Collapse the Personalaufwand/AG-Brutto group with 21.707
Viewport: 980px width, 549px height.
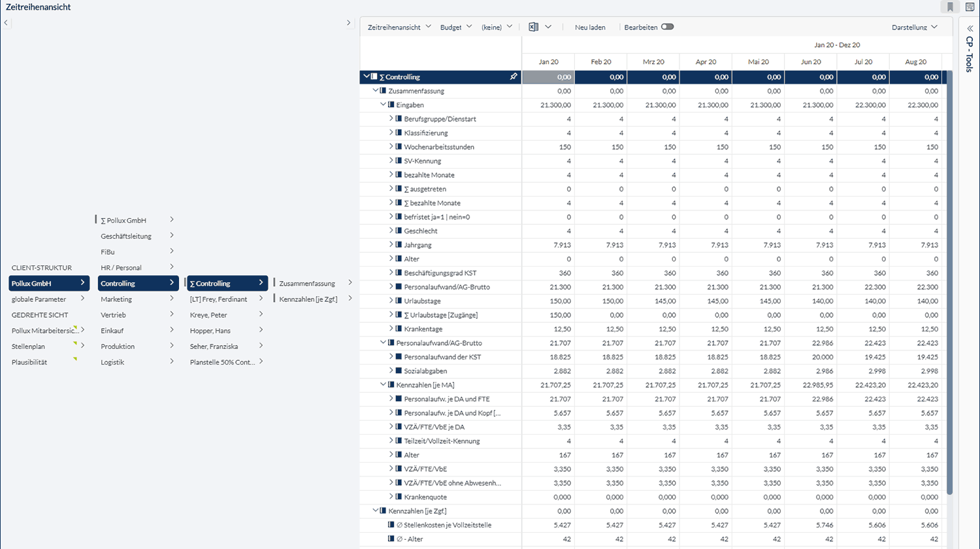(383, 342)
